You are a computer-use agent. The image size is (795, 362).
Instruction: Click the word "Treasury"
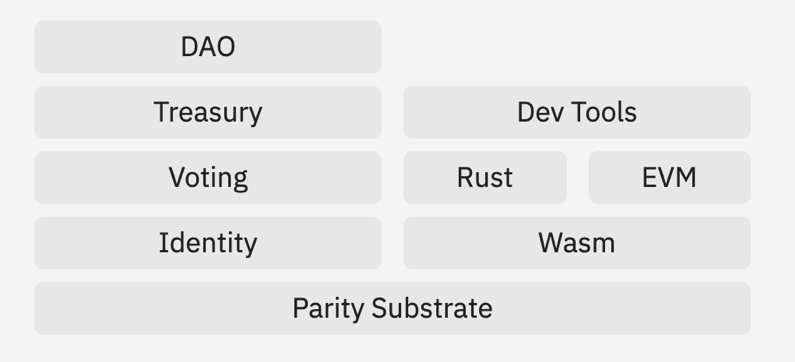pos(208,113)
